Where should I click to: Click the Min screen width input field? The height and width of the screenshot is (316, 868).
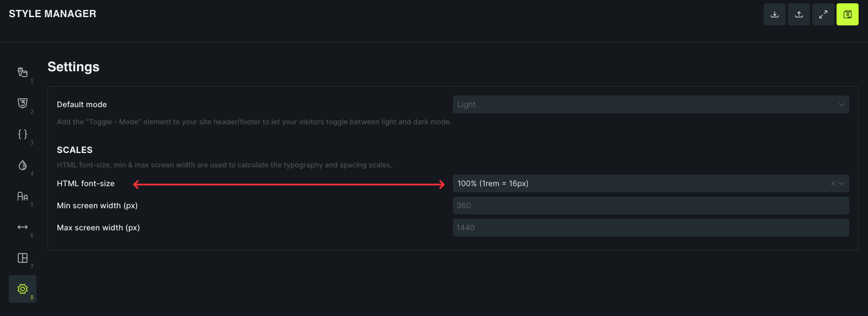650,206
